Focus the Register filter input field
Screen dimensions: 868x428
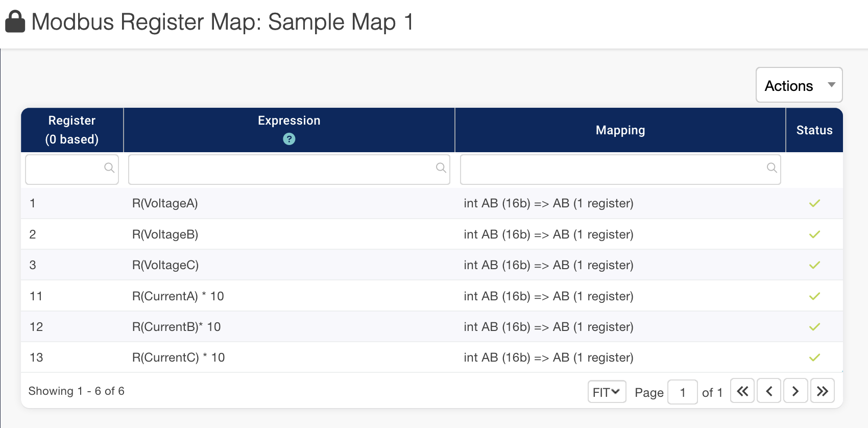[x=65, y=170]
